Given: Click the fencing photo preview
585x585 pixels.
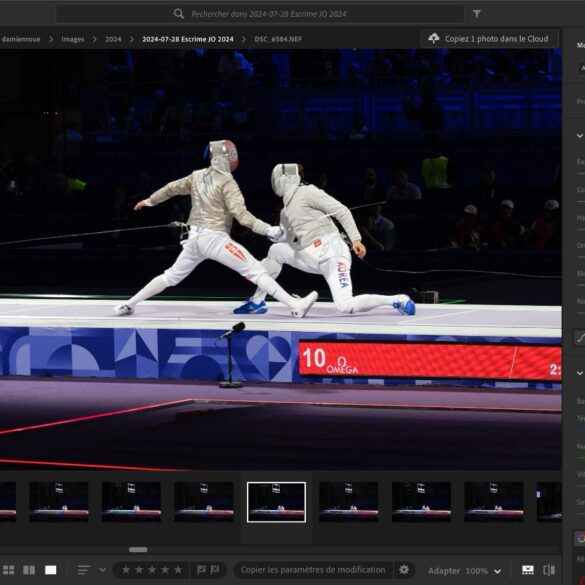Looking at the screenshot, I should [281, 260].
